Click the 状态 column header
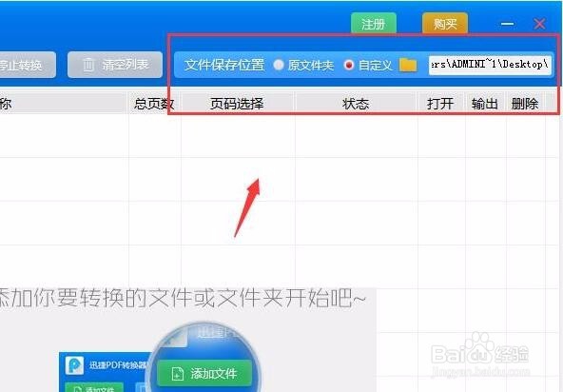 [x=356, y=104]
